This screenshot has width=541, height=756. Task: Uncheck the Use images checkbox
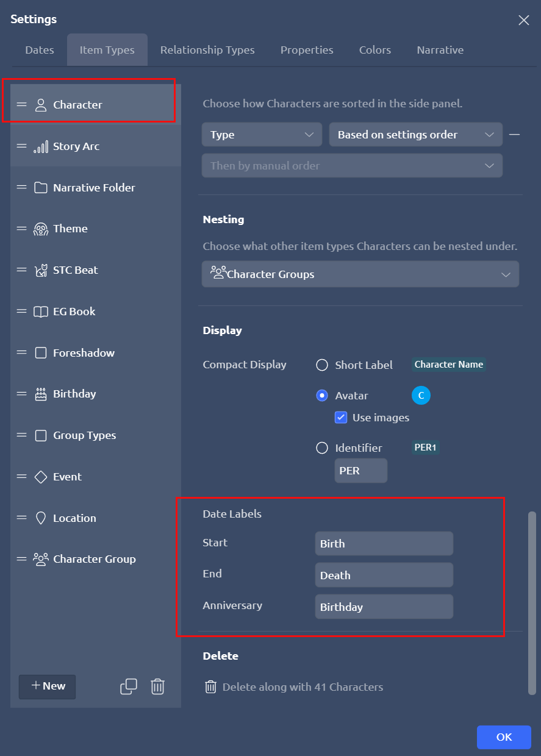341,418
